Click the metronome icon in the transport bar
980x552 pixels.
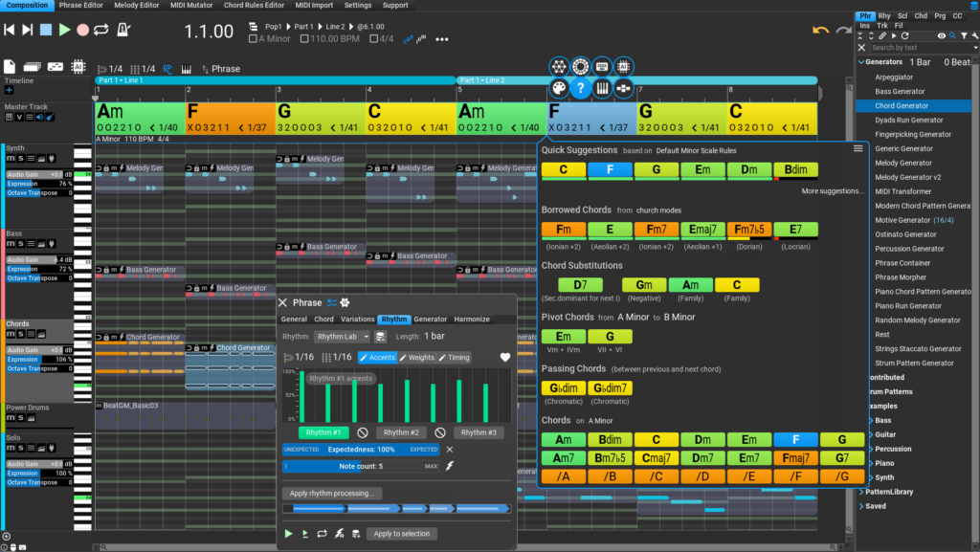click(x=124, y=29)
